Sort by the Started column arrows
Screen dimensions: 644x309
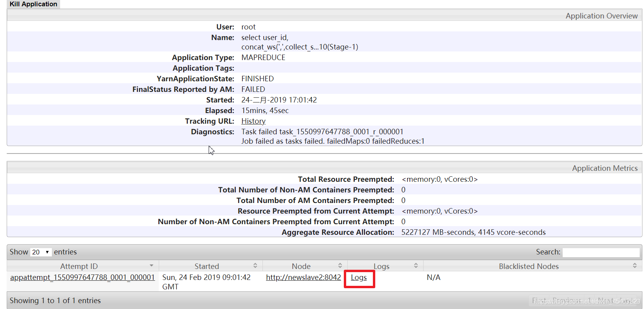tap(255, 266)
